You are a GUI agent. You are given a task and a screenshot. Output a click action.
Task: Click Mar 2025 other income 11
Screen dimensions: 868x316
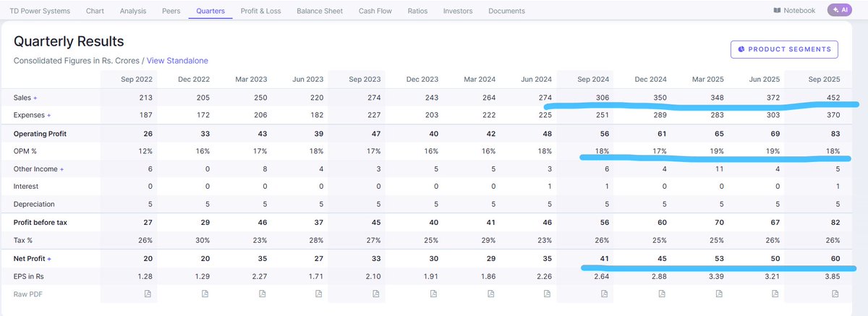pyautogui.click(x=723, y=168)
